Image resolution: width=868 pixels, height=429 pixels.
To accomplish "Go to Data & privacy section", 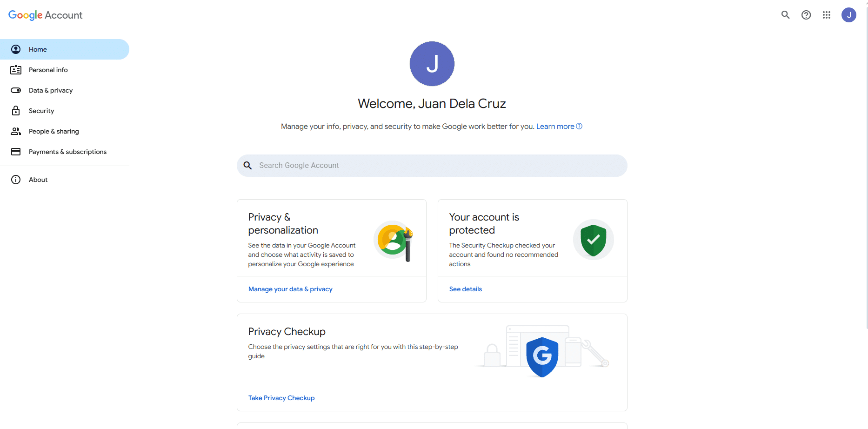I will (x=51, y=90).
